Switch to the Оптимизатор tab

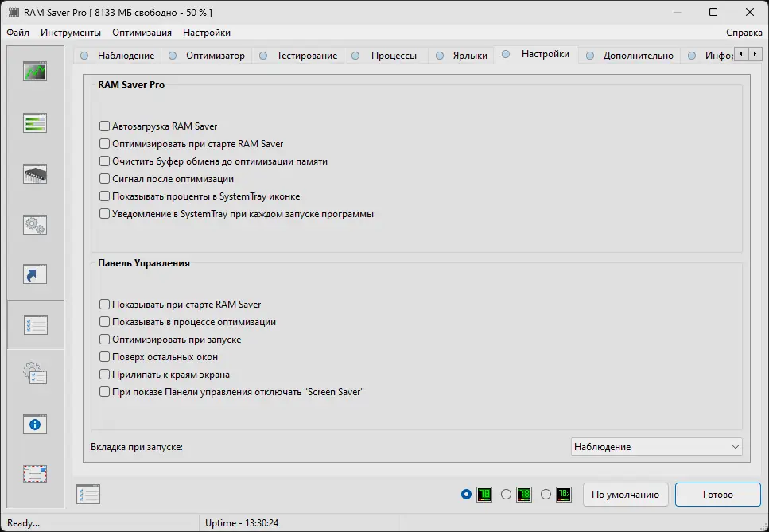(207, 56)
